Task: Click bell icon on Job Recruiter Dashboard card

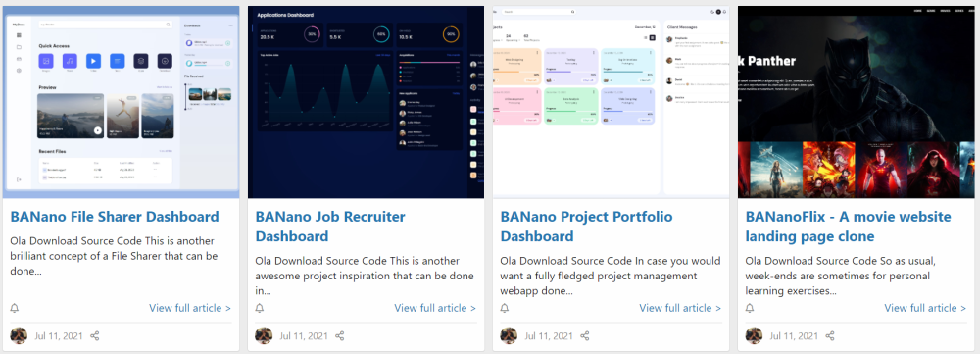Action: coord(260,308)
